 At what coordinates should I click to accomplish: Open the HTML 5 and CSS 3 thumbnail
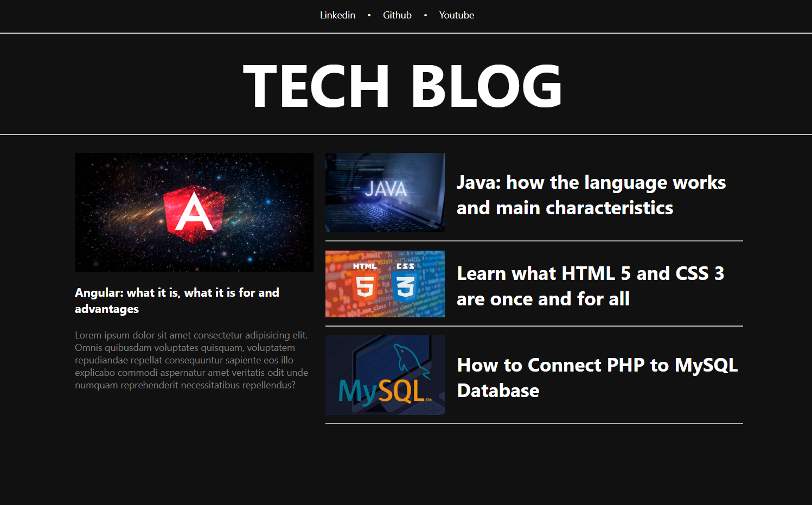pos(385,284)
